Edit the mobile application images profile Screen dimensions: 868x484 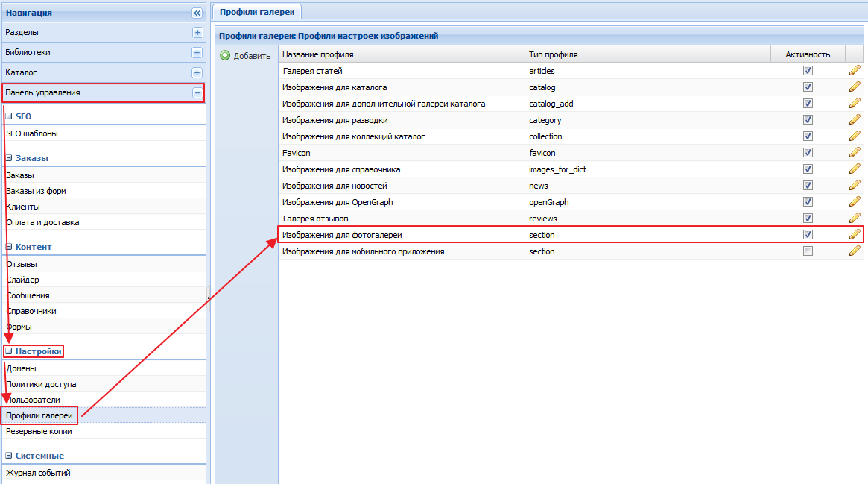click(x=855, y=251)
